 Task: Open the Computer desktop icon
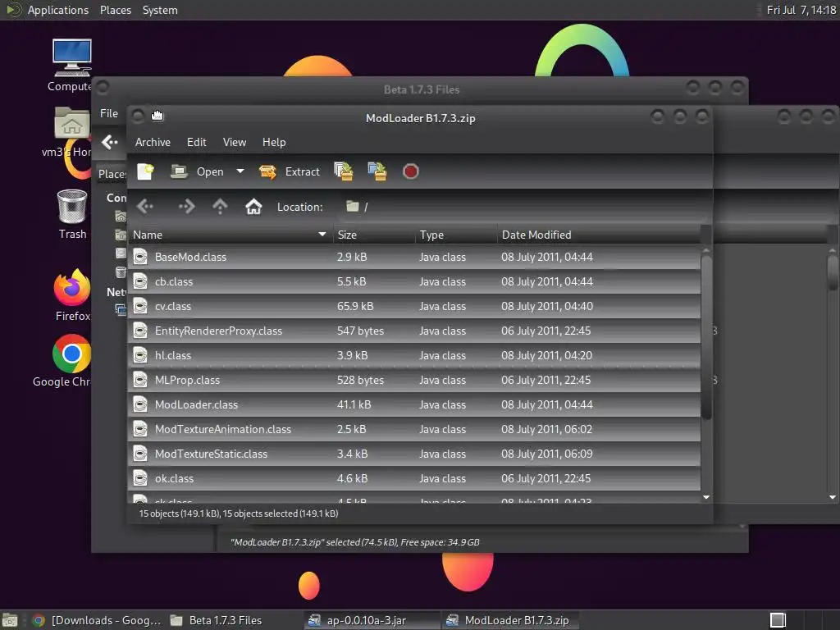click(71, 66)
